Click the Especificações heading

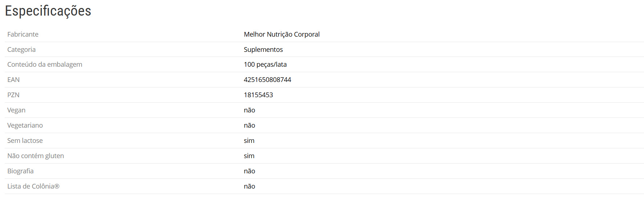coord(48,11)
